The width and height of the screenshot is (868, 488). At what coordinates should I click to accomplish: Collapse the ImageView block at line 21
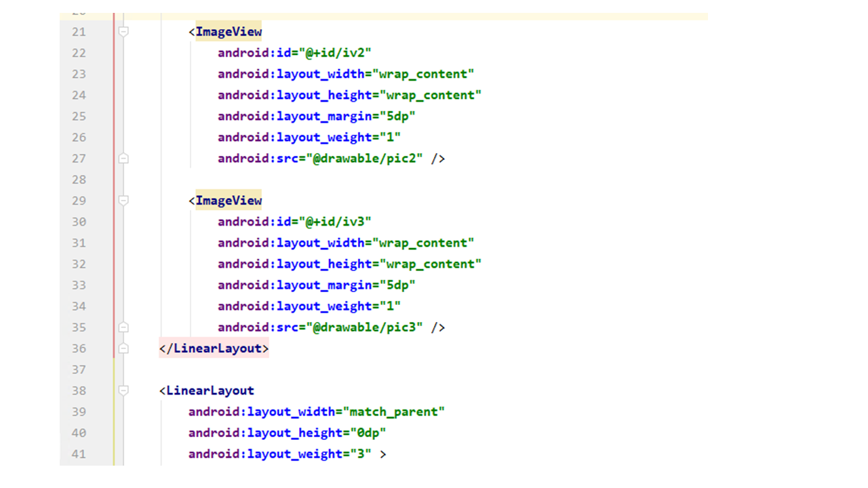pyautogui.click(x=123, y=32)
